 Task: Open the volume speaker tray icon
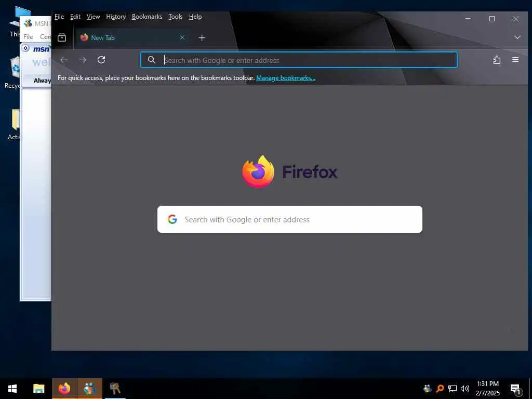[x=465, y=389]
